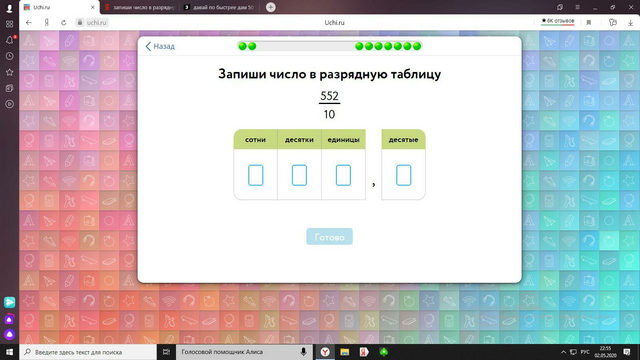Click the Назад back link

(x=160, y=46)
